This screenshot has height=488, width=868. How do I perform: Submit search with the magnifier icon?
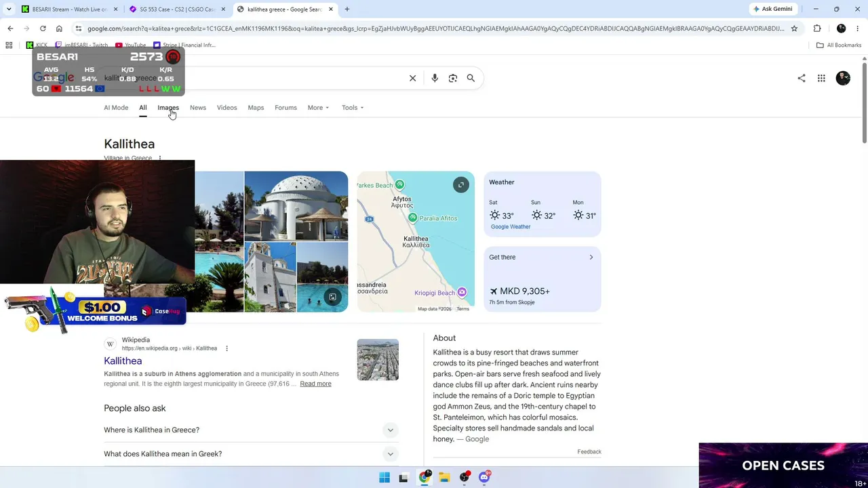(471, 78)
